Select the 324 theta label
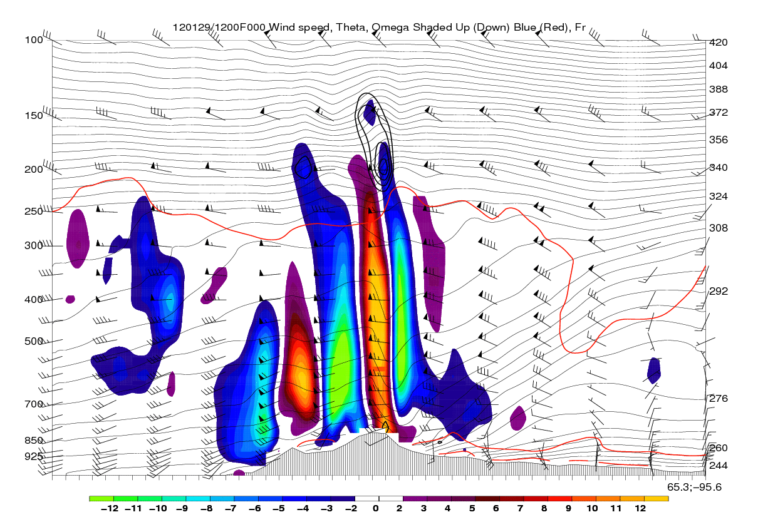Image resolution: width=758 pixels, height=532 pixels. (x=718, y=197)
